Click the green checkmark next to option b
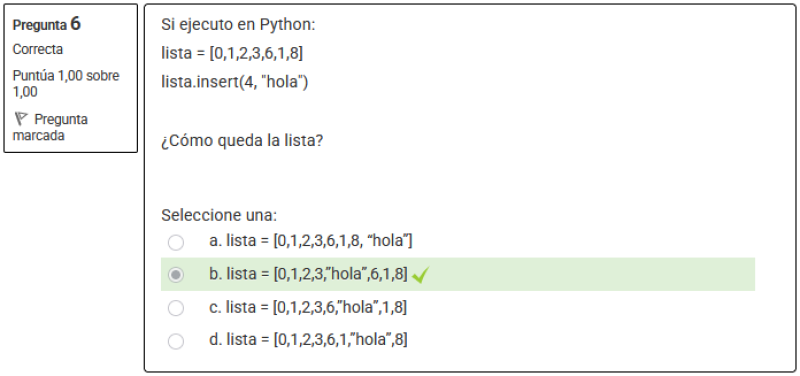The height and width of the screenshot is (376, 800). click(x=420, y=275)
